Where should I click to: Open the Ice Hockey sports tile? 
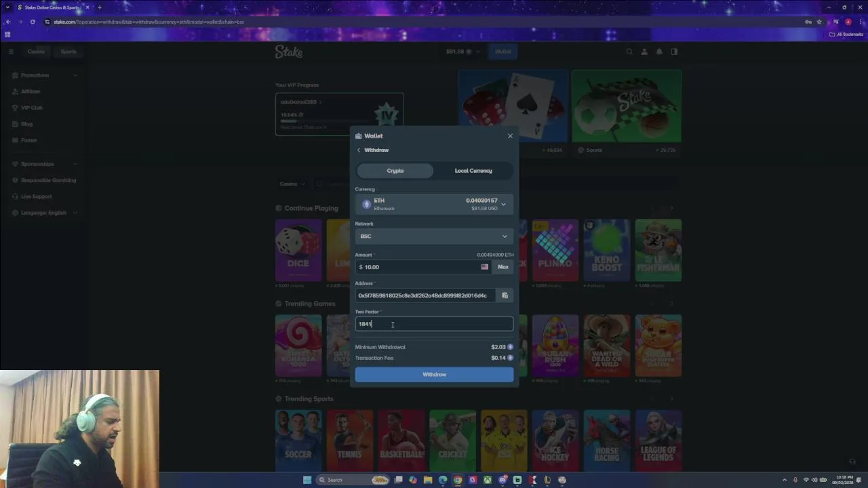click(x=555, y=441)
